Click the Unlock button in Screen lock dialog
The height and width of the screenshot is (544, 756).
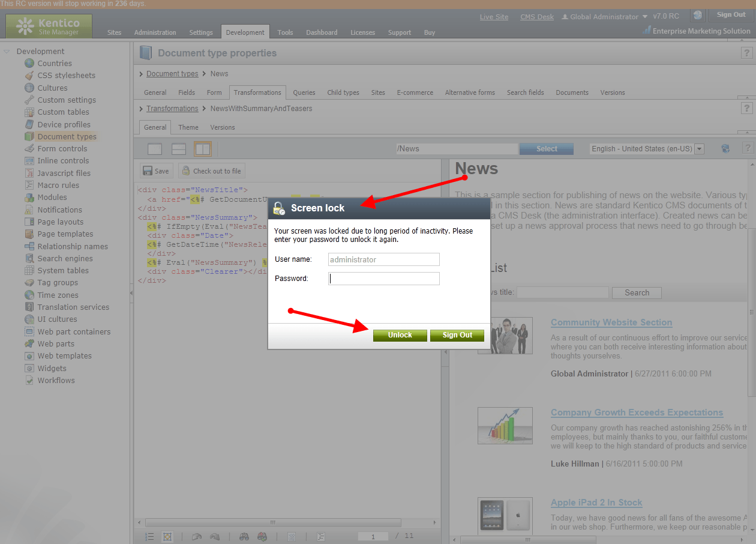coord(400,335)
